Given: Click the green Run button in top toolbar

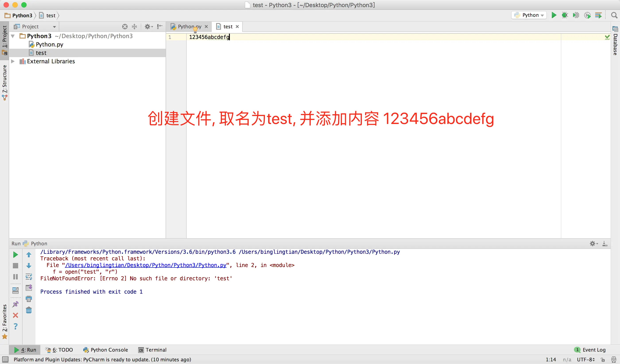Looking at the screenshot, I should 554,15.
